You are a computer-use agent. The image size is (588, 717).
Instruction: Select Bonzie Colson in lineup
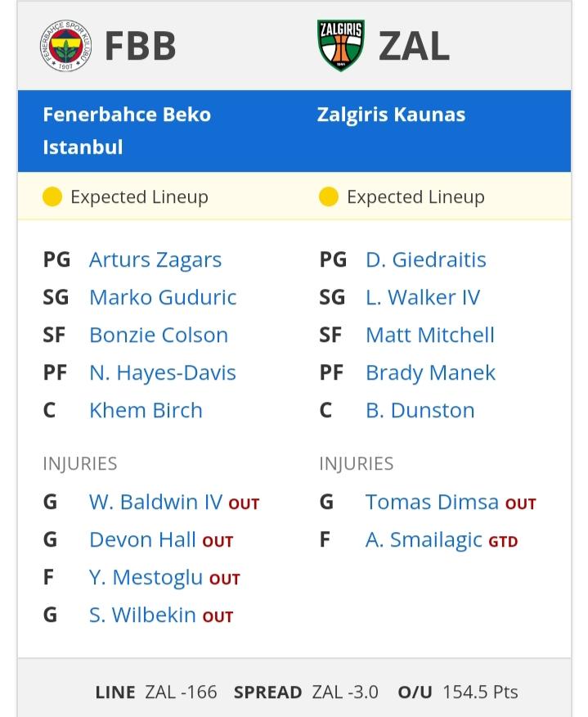159,336
